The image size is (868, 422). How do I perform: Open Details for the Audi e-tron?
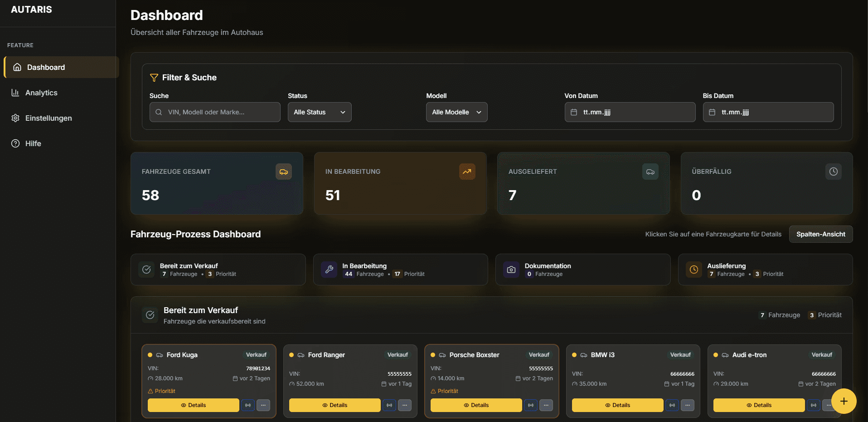pos(759,405)
